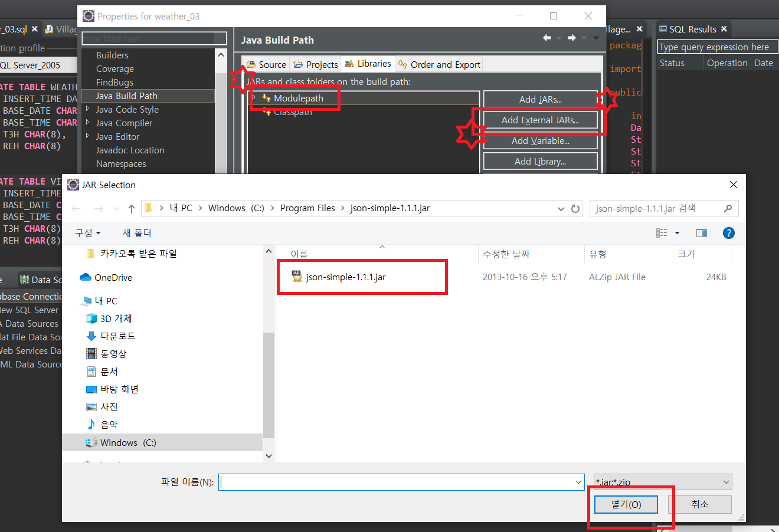Expand Java Code Style in Properties tree
This screenshot has height=532, width=779.
87,109
